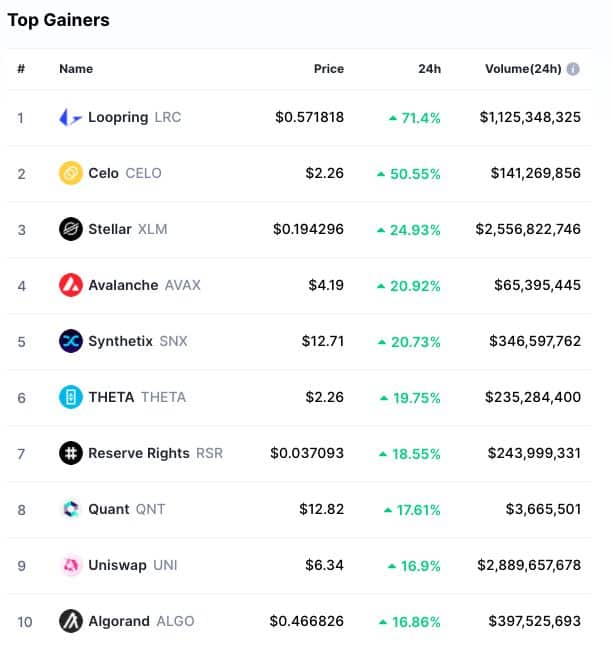
Task: Click the Loopring coin logo icon
Action: (71, 117)
